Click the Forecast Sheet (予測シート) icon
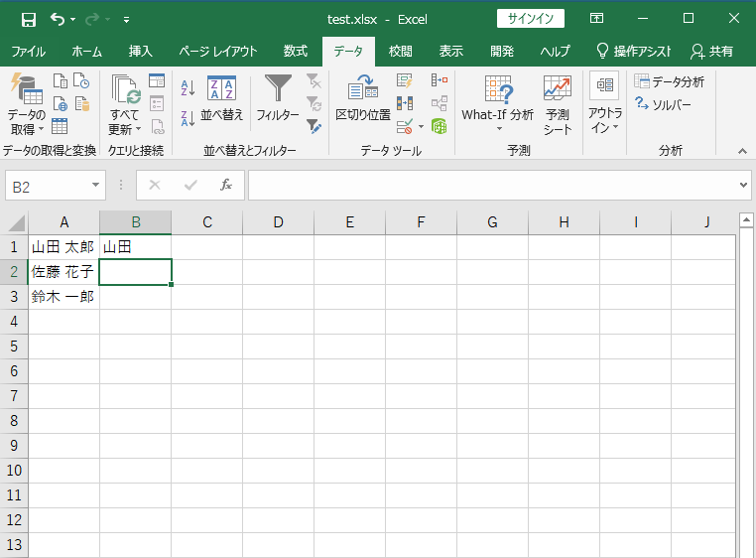 tap(558, 88)
